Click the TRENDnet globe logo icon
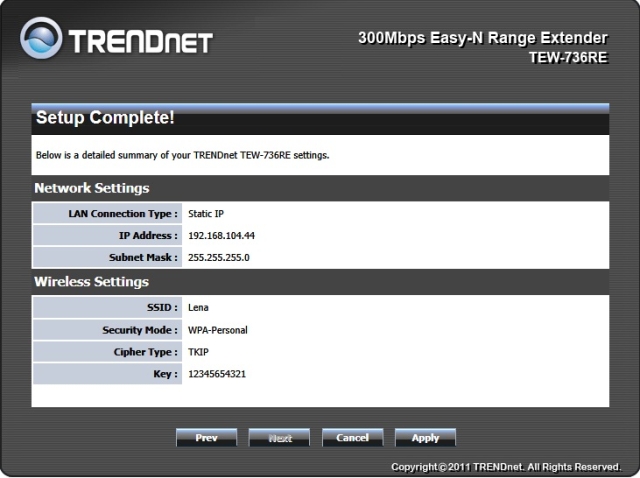Screen dimensions: 640x478 (x=42, y=43)
